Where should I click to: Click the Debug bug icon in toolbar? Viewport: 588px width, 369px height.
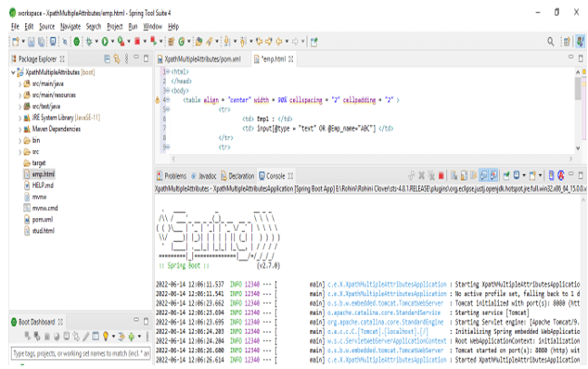89,42
